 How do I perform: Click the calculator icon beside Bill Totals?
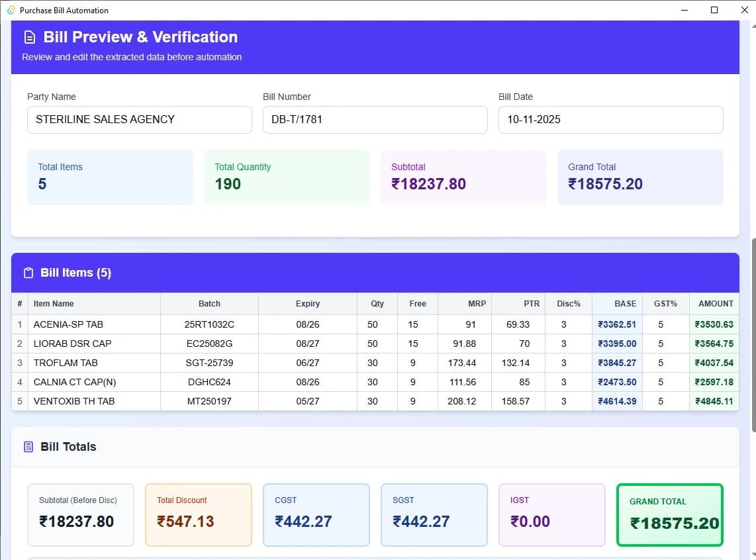click(28, 447)
